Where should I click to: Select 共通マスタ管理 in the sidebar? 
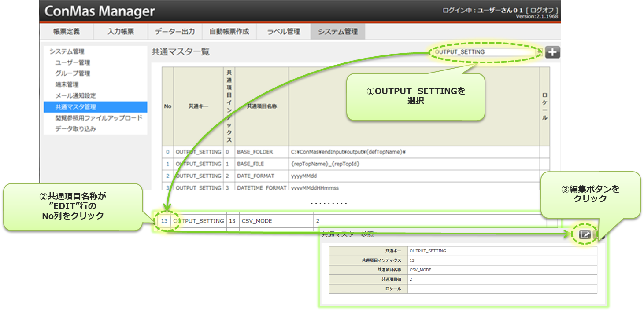tap(75, 107)
